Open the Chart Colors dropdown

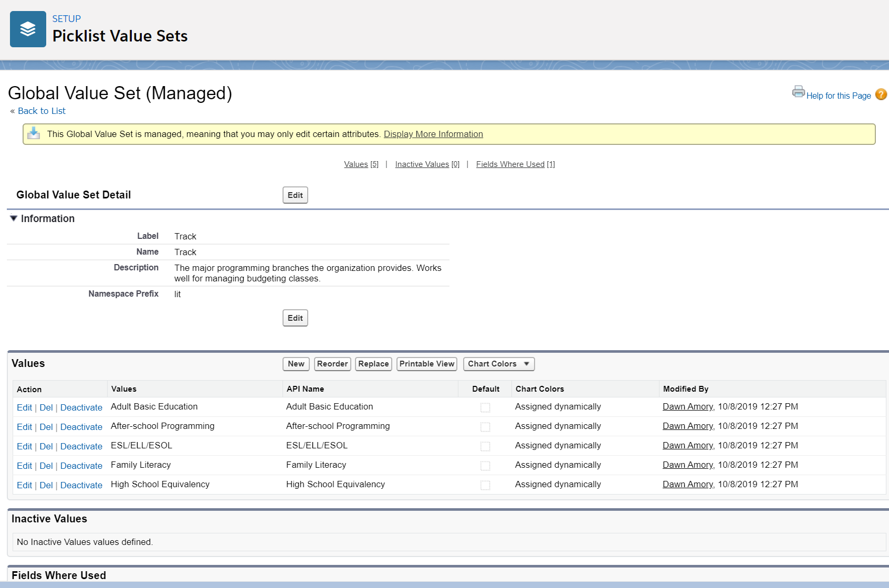498,364
